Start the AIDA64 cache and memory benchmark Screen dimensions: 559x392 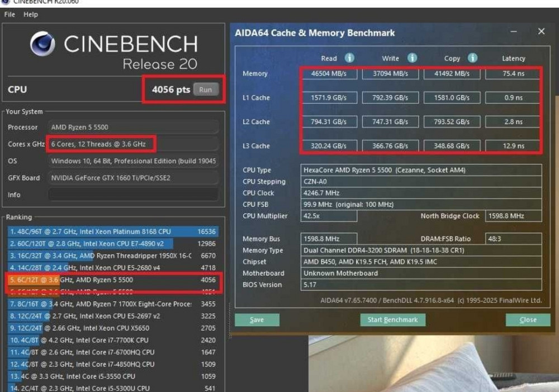point(394,319)
